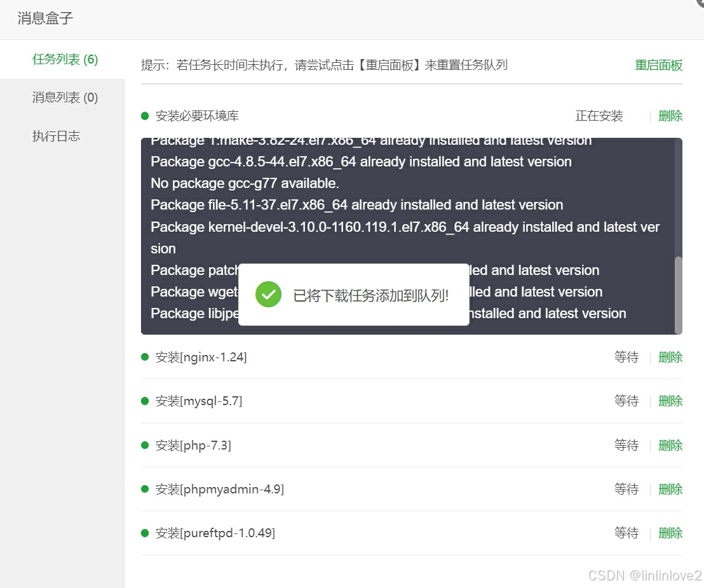The height and width of the screenshot is (588, 704).
Task: Delete the 安装[phpmyadmin-4.9] task
Action: pos(670,489)
